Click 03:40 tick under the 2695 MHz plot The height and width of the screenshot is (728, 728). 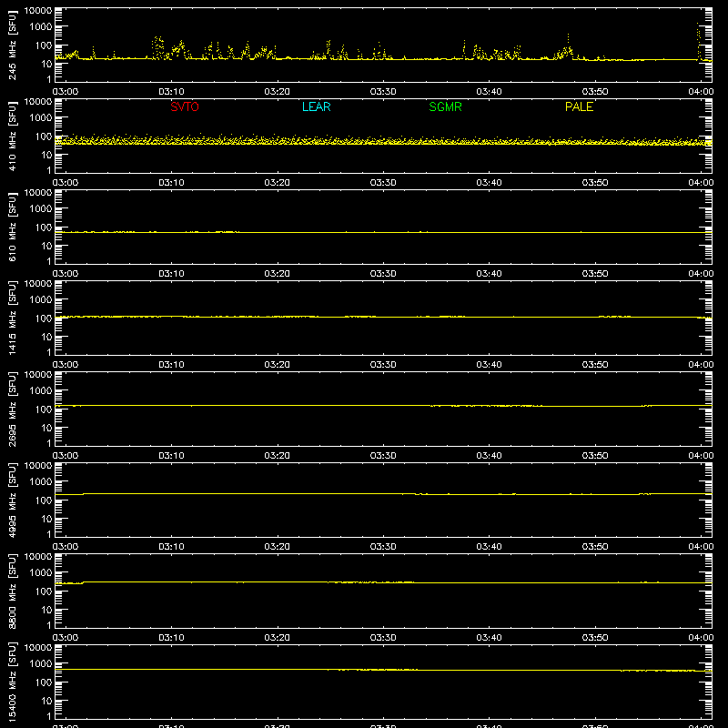(489, 456)
